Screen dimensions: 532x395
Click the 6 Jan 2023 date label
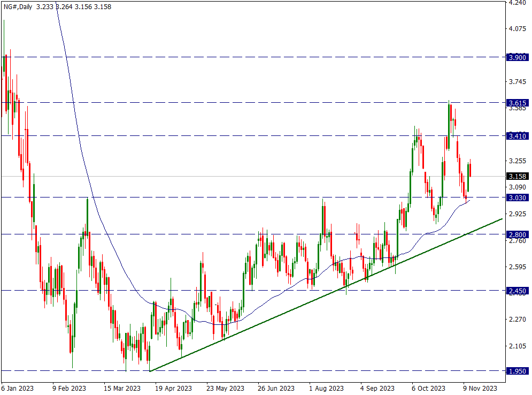click(x=17, y=388)
